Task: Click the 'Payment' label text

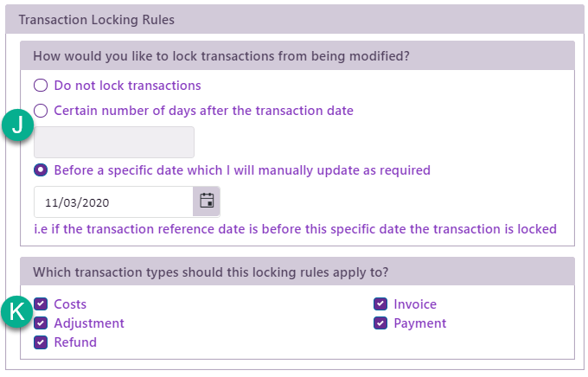Action: point(420,323)
